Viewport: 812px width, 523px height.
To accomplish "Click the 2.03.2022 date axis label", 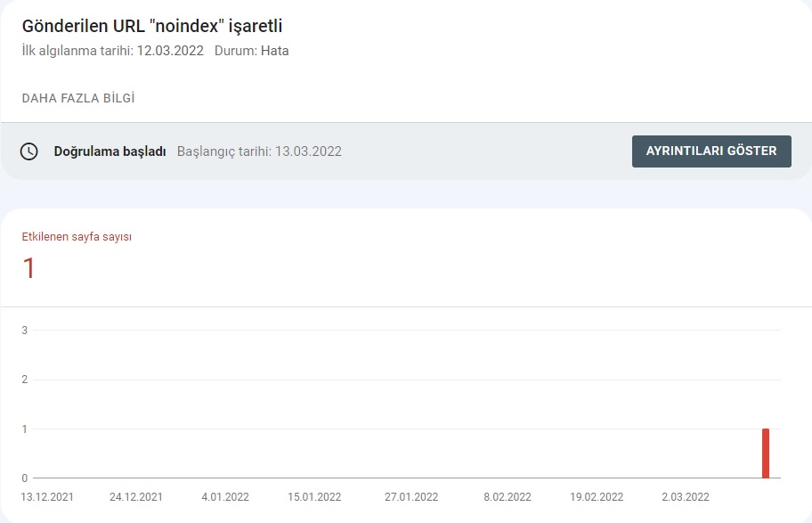I will (x=686, y=497).
